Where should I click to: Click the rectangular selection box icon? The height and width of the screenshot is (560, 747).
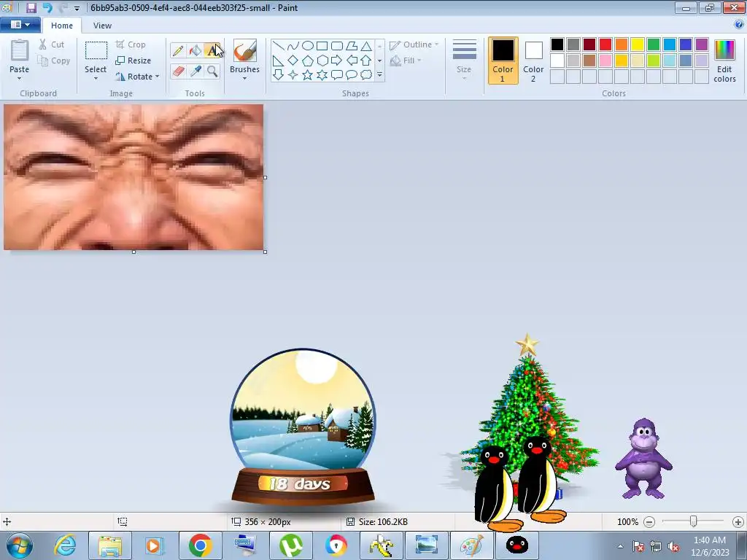pos(96,50)
